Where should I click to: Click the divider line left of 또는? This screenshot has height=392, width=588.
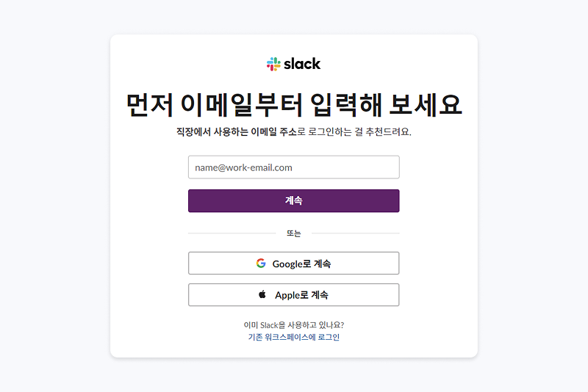(x=232, y=233)
